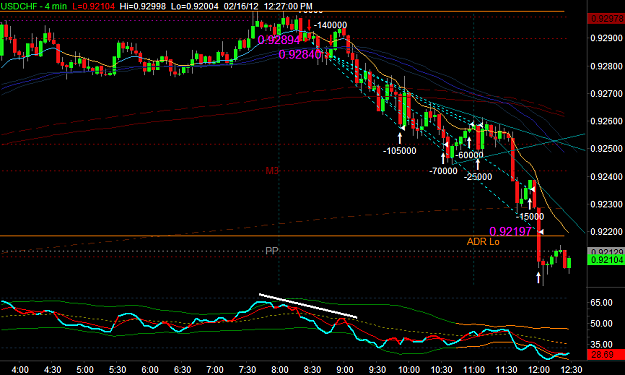Click the magenta 0.92840 price label
The height and width of the screenshot is (375, 625).
click(x=300, y=55)
